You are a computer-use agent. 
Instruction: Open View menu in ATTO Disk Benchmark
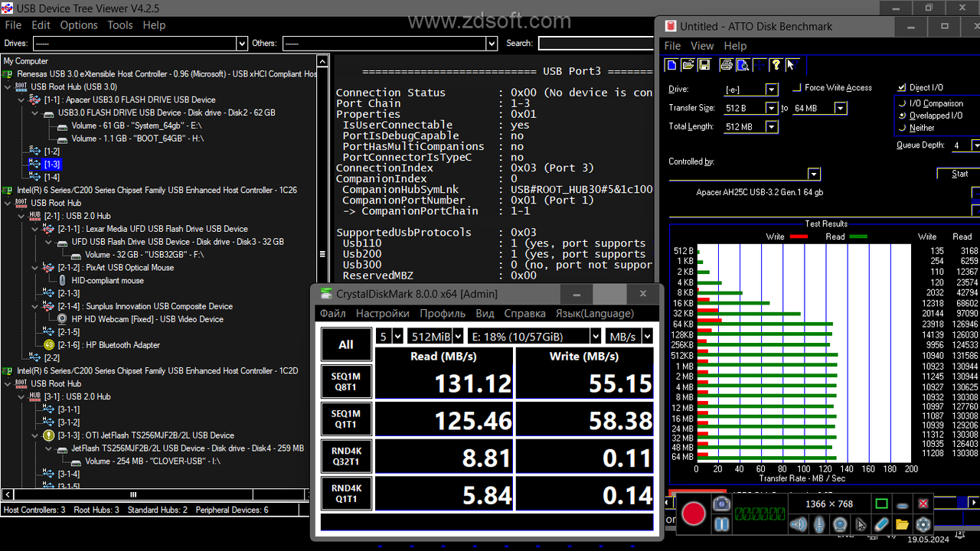701,46
